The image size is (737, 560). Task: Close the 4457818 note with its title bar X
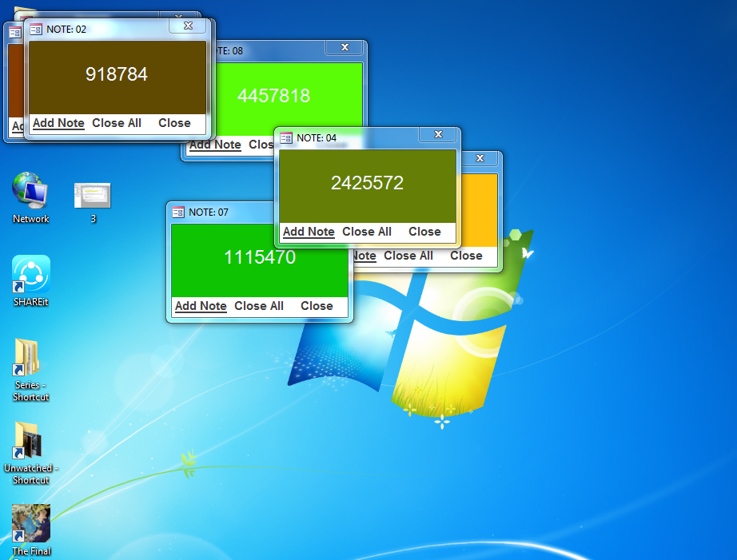[x=345, y=47]
